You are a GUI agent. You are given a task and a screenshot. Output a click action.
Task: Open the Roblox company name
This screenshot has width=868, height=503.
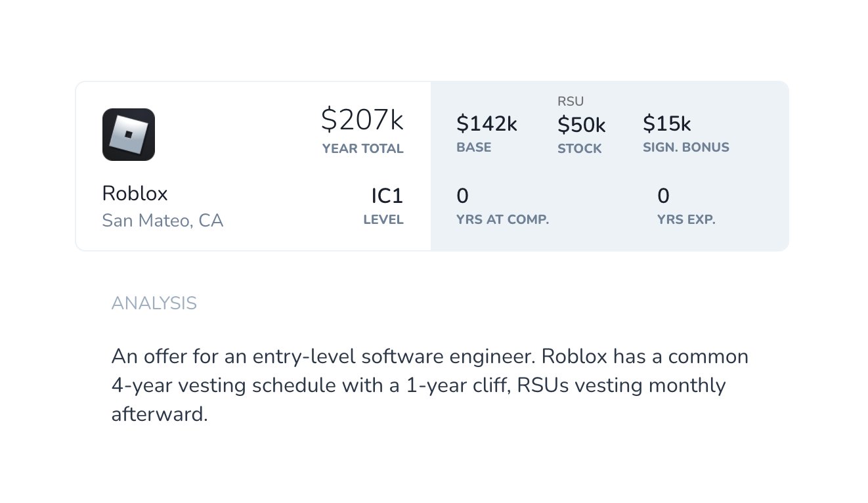click(135, 194)
